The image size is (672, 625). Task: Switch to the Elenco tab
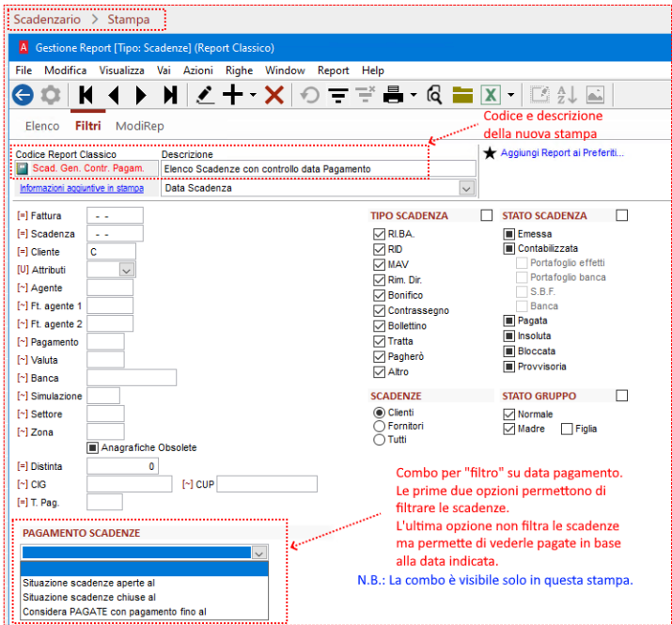[x=42, y=126]
